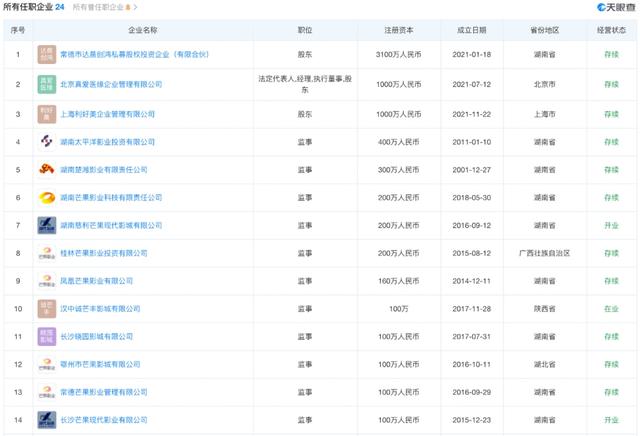Click the 注册资本 column header
Viewport: 640px width, 436px height.
399,30
